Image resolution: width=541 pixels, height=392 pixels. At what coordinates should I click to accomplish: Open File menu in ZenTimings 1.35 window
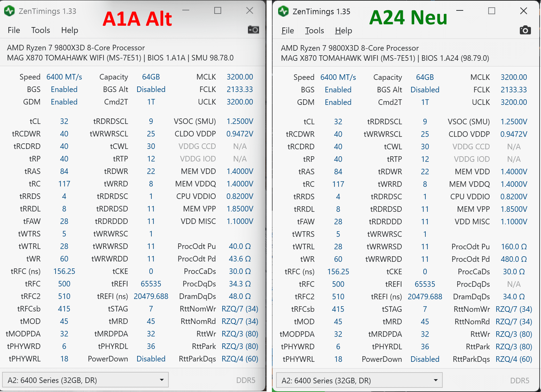(288, 31)
